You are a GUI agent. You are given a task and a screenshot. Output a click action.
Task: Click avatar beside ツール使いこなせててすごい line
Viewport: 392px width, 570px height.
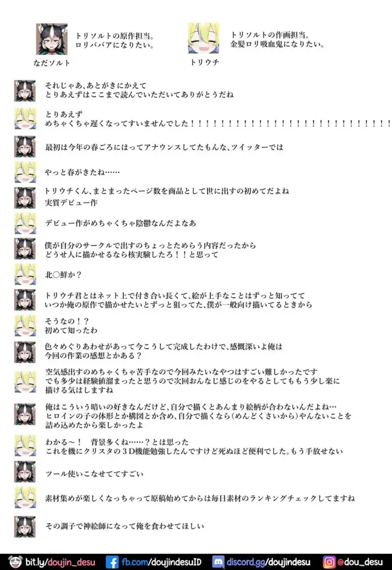[24, 472]
